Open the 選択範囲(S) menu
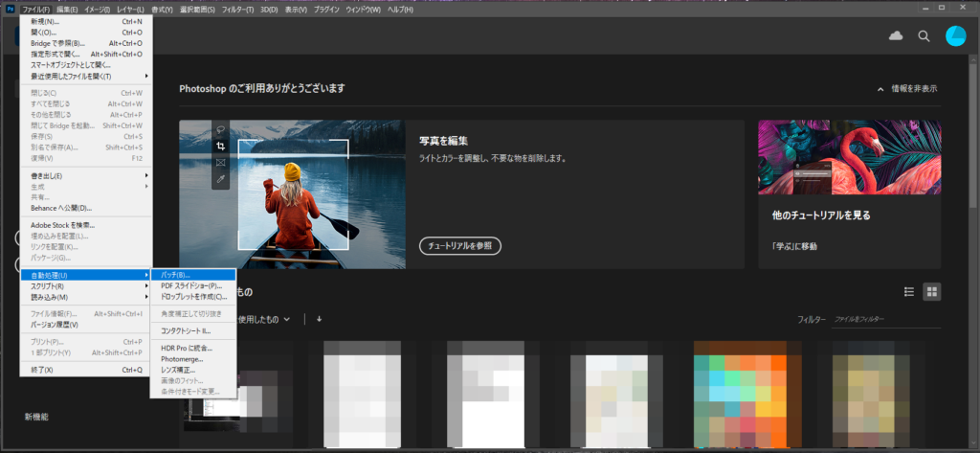This screenshot has width=980, height=453. pos(197,10)
